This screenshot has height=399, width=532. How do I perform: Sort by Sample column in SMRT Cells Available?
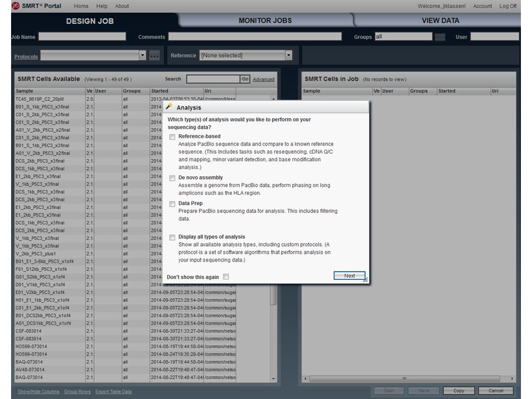50,91
